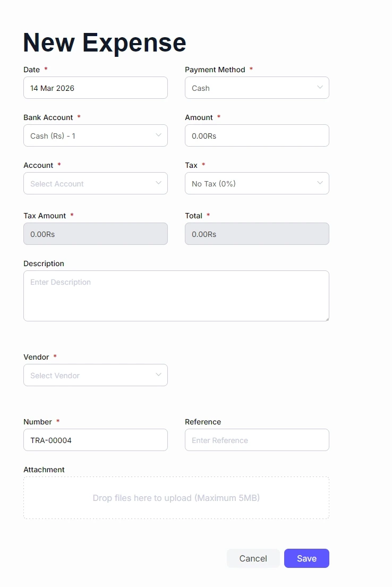The image size is (392, 587).
Task: Grab the Description box resize handle
Action: (x=327, y=319)
